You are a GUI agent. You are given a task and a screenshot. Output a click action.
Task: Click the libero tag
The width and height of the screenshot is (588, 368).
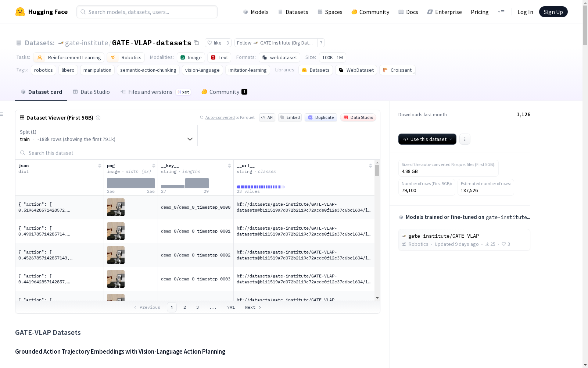coord(68,70)
